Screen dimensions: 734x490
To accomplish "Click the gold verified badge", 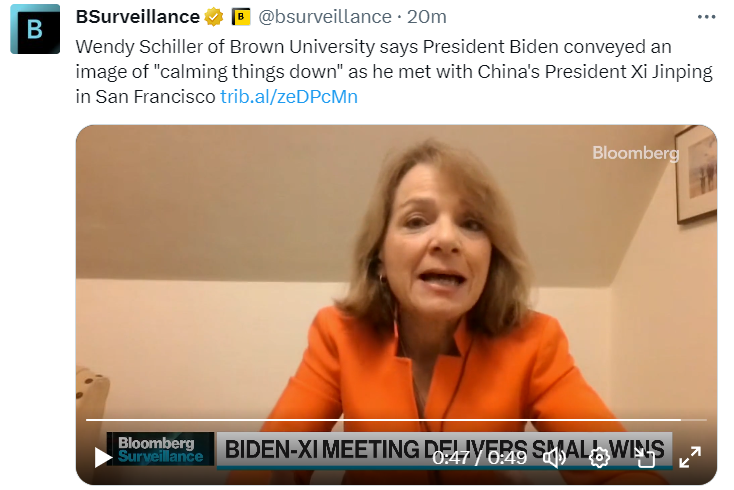I will pyautogui.click(x=214, y=17).
